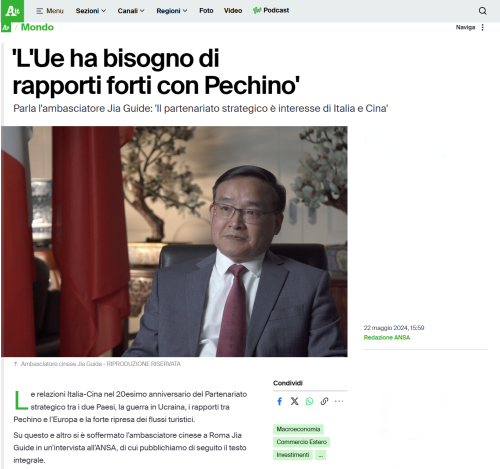The image size is (500, 469).
Task: Click small ANSA breadcrumb home icon
Action: click(6, 28)
